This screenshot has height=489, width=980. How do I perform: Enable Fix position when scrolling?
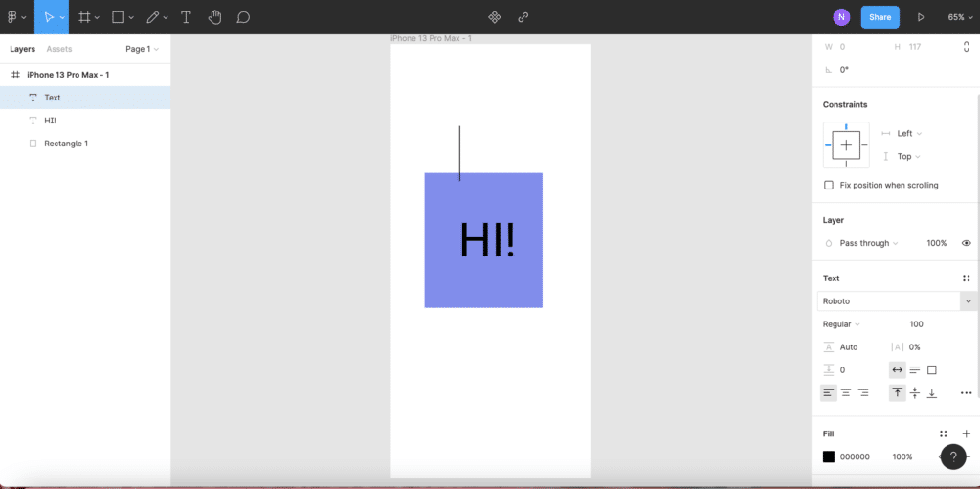point(829,185)
